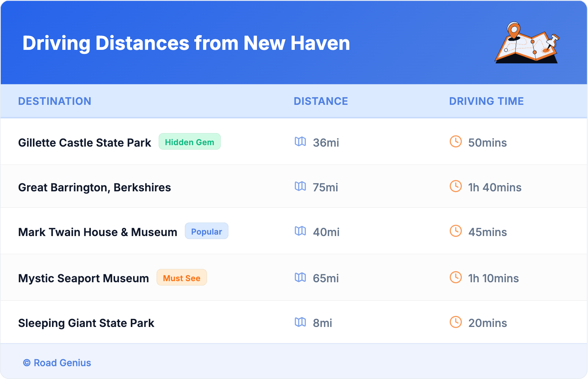Screen dimensions: 588x379
Task: Click the map icon beside 65mi
Action: [x=300, y=277]
